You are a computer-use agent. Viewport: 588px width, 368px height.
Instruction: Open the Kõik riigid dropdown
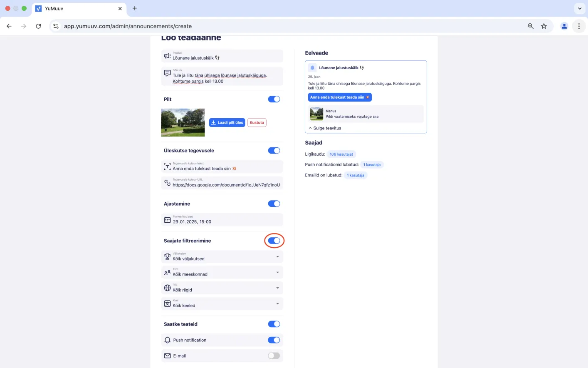coord(222,288)
